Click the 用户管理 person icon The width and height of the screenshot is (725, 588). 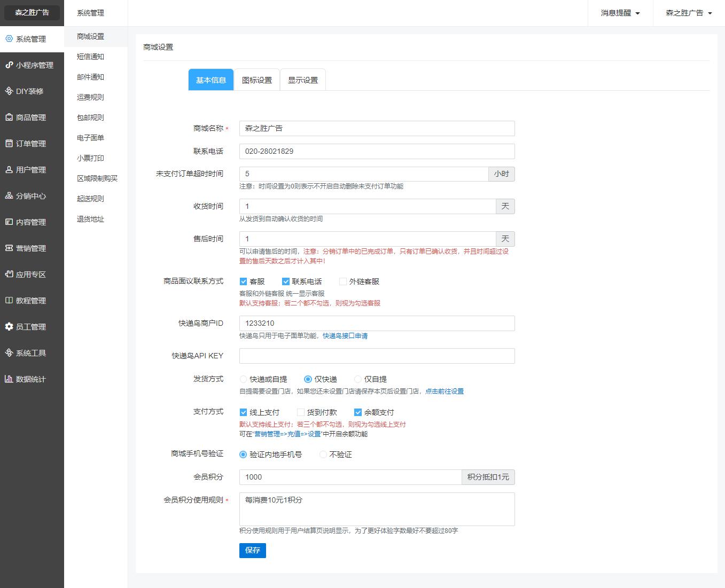[x=9, y=170]
